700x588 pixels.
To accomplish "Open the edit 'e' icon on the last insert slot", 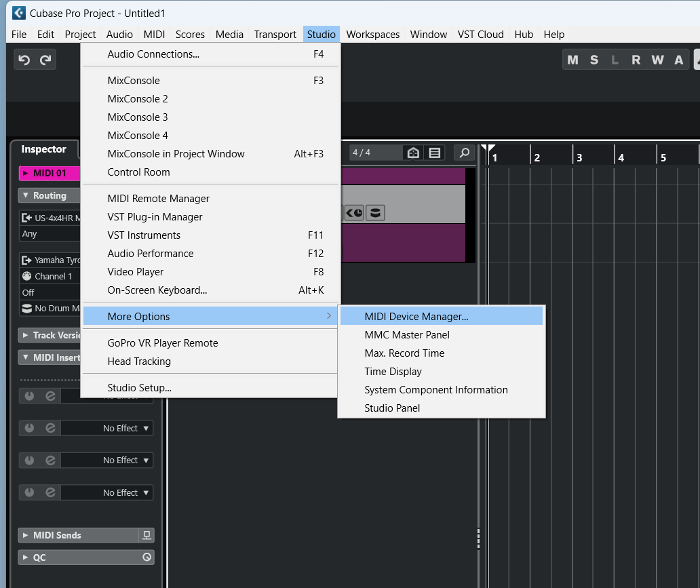I will 50,492.
